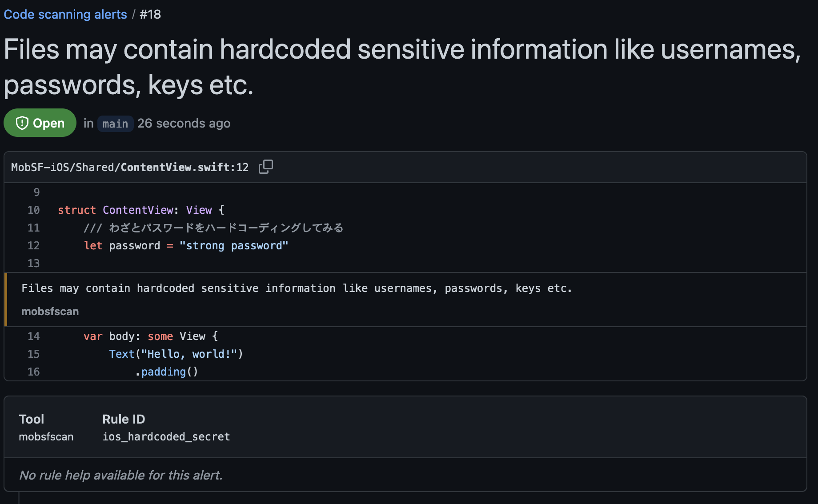Click the copy file path icon
This screenshot has height=504, width=818.
pos(265,166)
